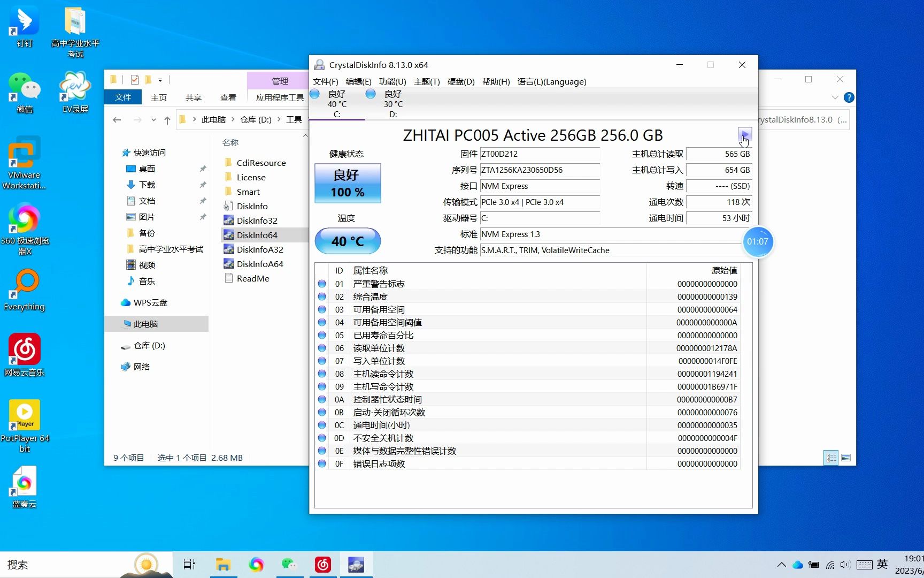The width and height of the screenshot is (924, 578).
Task: Select DiskInfo32 file in Explorer
Action: coord(257,220)
